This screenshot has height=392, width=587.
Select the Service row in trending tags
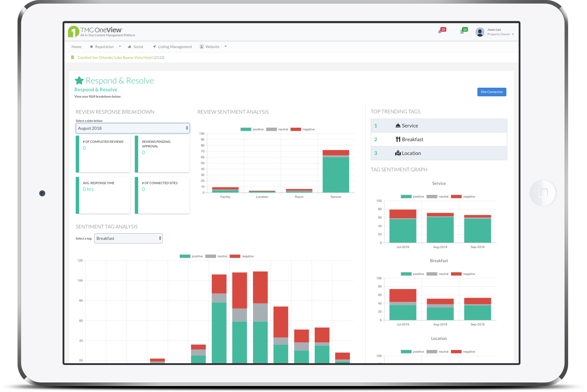point(439,125)
